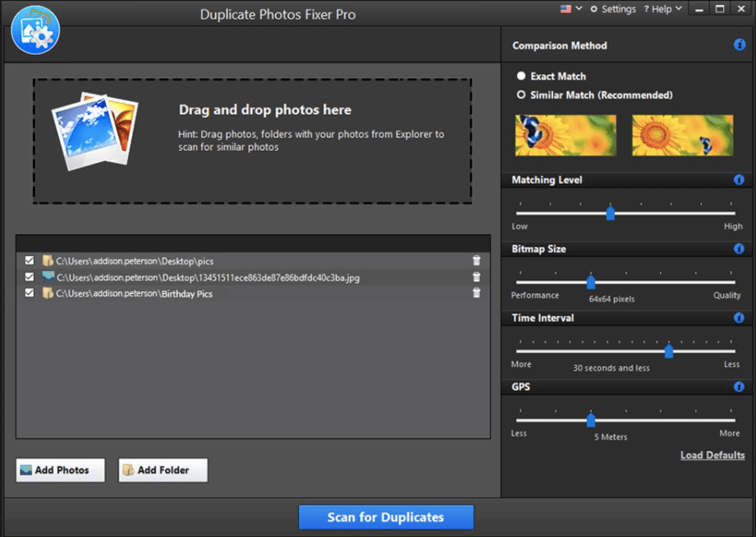The height and width of the screenshot is (537, 756).
Task: Select Similar Match (Recommended) radio option
Action: (520, 94)
